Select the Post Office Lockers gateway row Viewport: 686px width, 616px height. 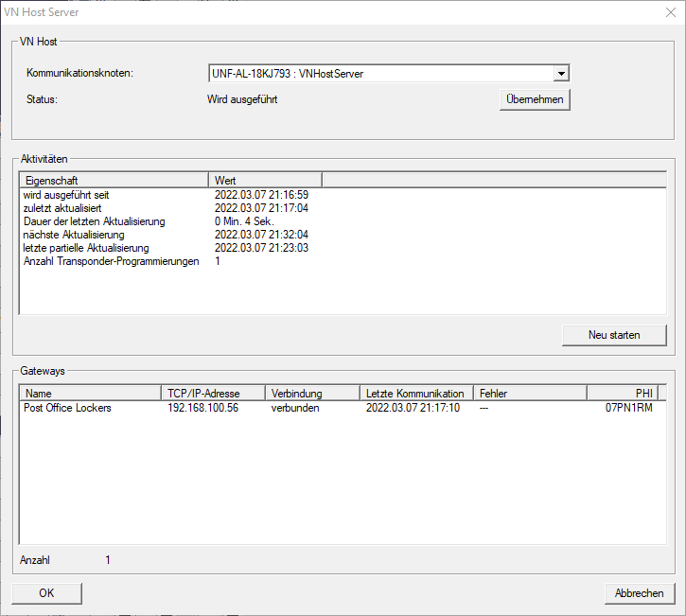[68, 409]
